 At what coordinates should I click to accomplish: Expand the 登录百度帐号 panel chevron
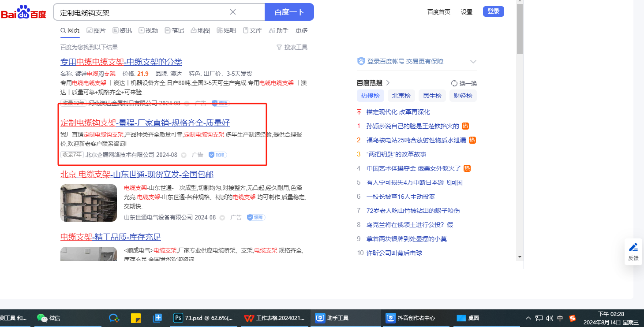pos(473,62)
